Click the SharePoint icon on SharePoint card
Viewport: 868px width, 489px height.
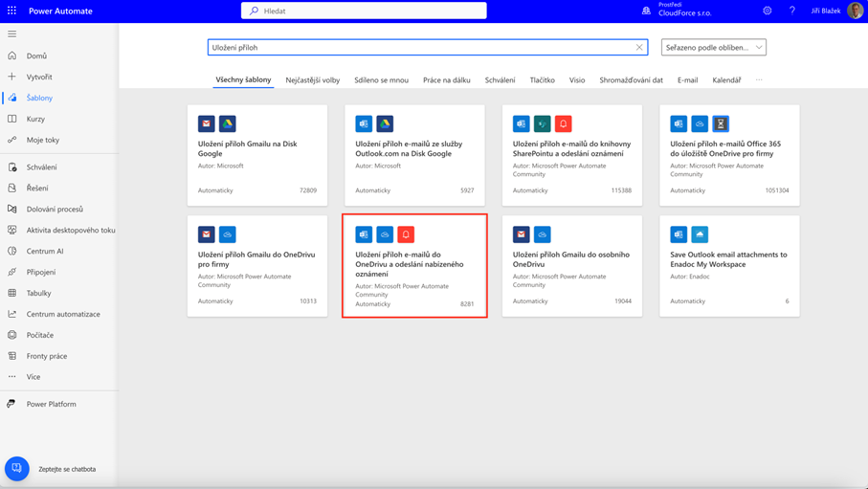pyautogui.click(x=543, y=123)
